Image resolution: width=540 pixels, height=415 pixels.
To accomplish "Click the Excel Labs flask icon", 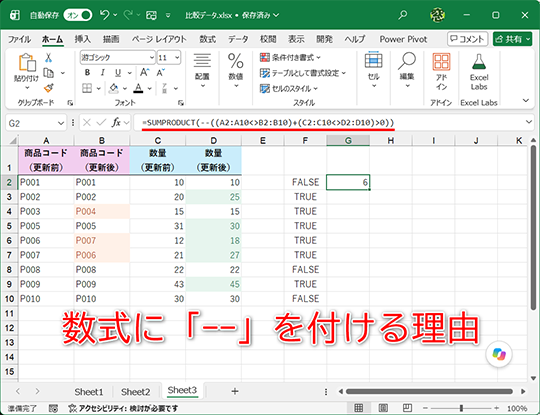I will pyautogui.click(x=479, y=62).
